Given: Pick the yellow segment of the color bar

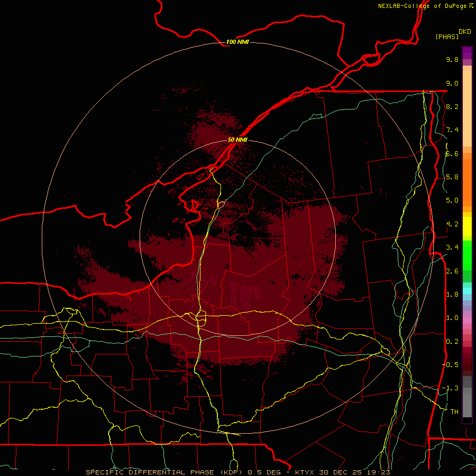Looking at the screenshot, I should click(x=467, y=226).
